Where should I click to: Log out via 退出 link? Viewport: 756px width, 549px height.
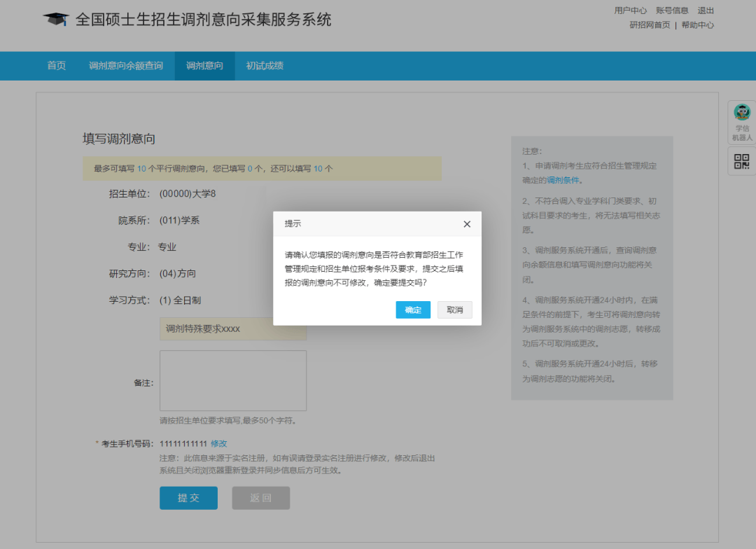tap(706, 10)
